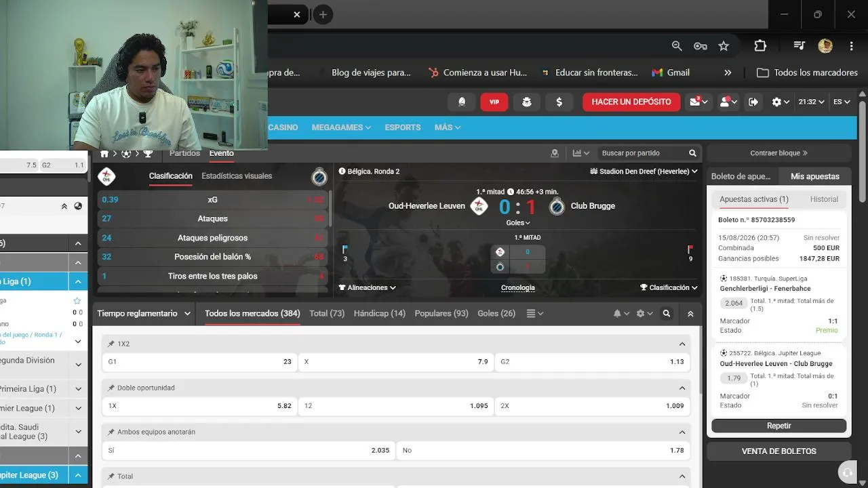
Task: Expand the Clasificación dropdown below the scoreboard
Action: (x=669, y=287)
